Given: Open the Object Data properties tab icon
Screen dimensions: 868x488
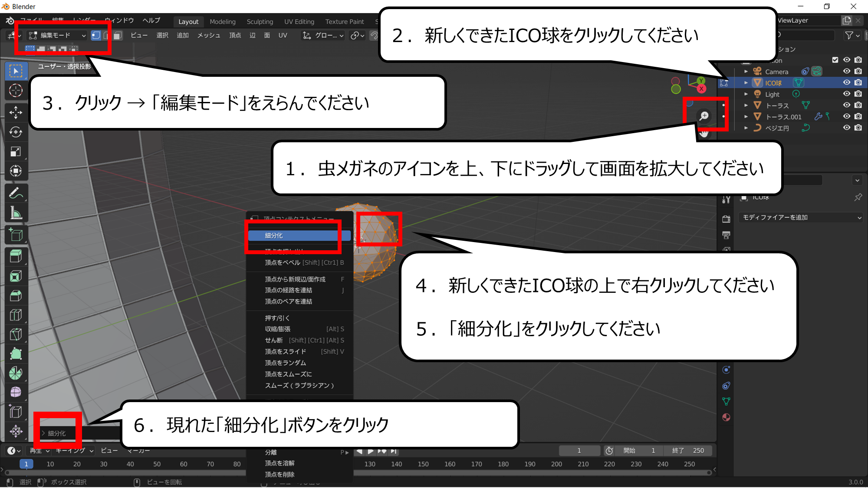Looking at the screenshot, I should tap(726, 402).
